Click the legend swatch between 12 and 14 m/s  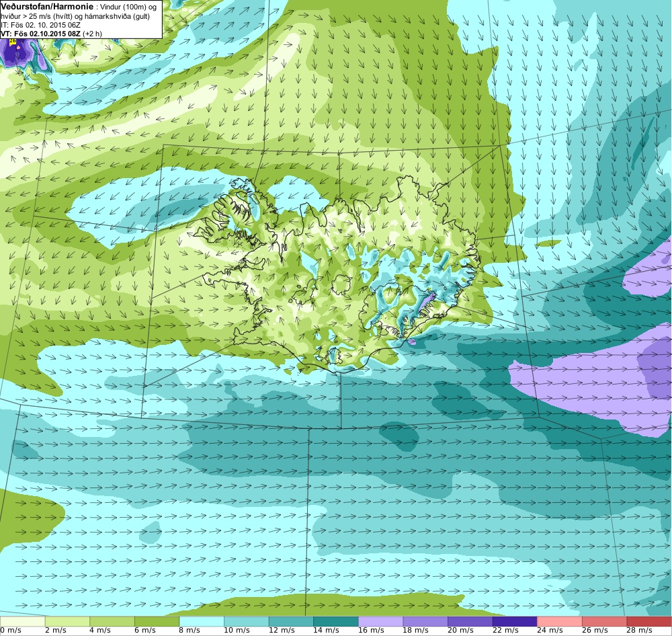pyautogui.click(x=291, y=621)
